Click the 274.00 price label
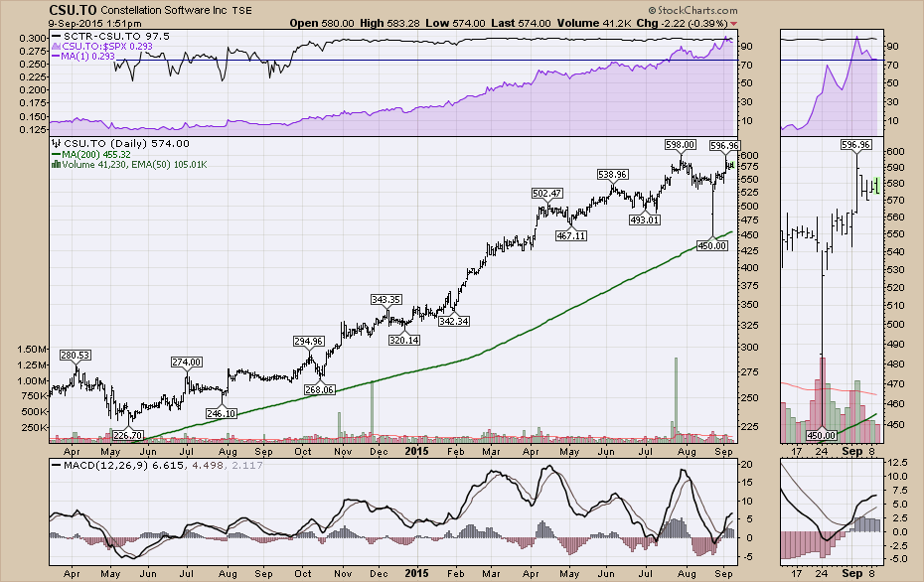Viewport: 924px width, 582px height. [186, 362]
